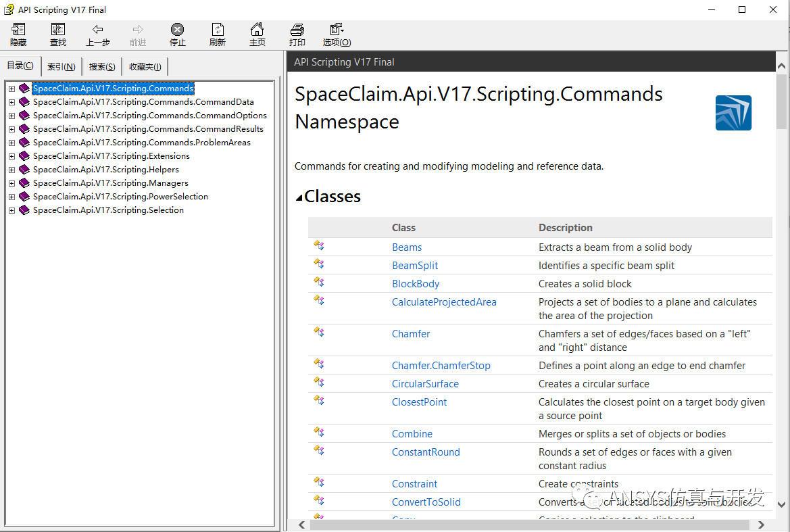
Task: Switch to the 目录(C) contents tab
Action: pos(20,66)
